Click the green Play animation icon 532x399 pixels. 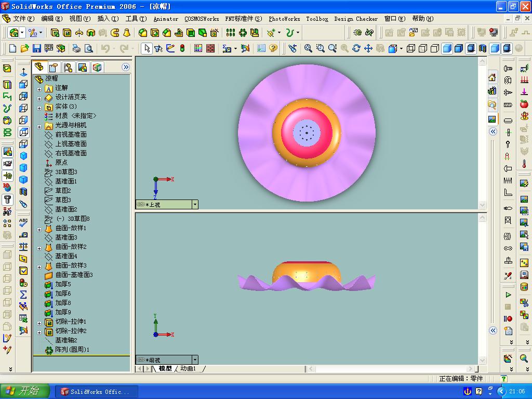[508, 295]
